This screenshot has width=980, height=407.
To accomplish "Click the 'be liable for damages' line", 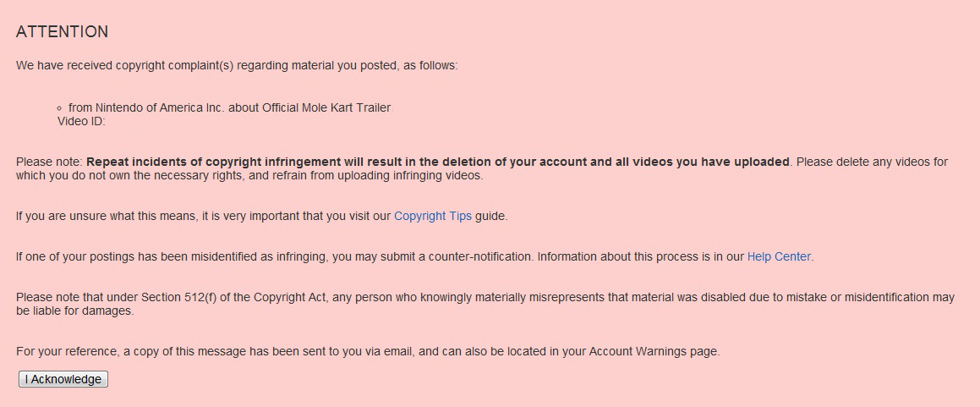I will pyautogui.click(x=75, y=311).
